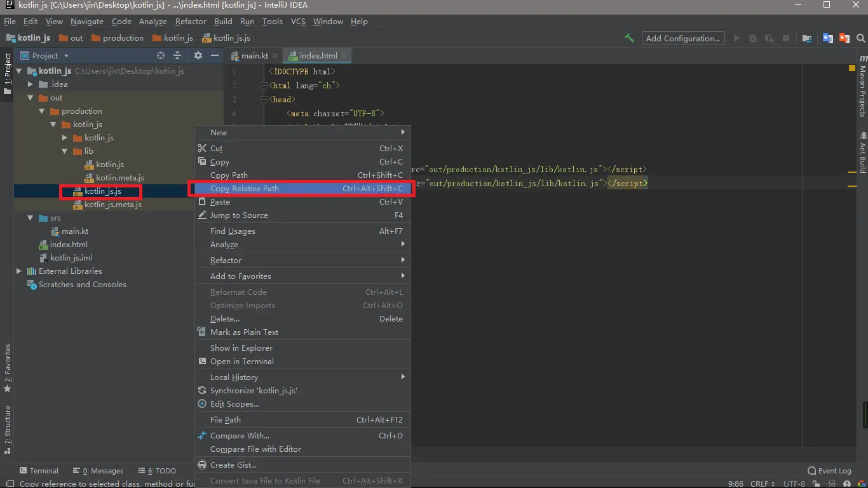Choose Find Usages from the context menu
Image resolution: width=868 pixels, height=488 pixels.
coord(302,231)
